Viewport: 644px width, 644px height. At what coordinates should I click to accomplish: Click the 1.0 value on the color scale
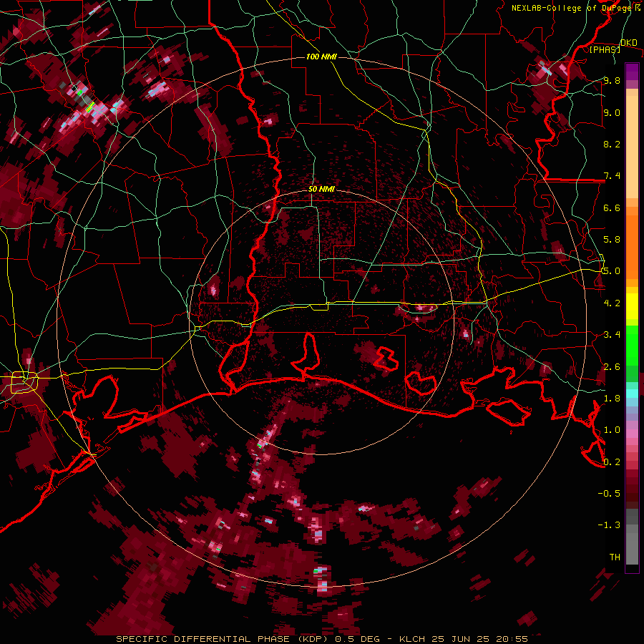[612, 430]
